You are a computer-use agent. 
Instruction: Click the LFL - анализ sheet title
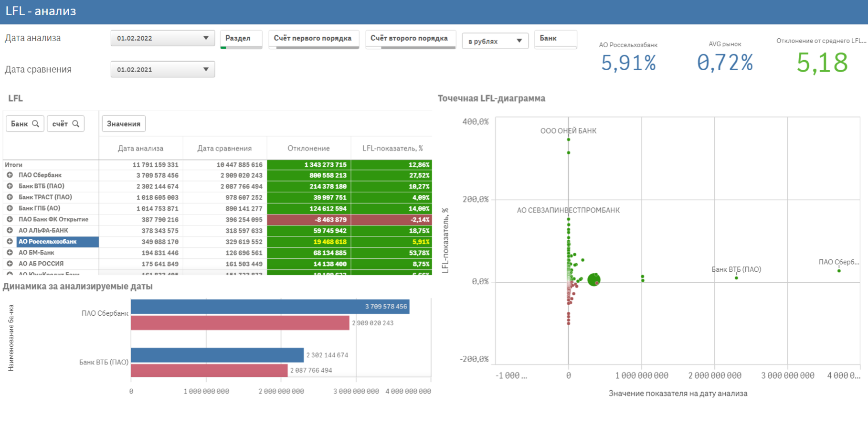tap(41, 11)
